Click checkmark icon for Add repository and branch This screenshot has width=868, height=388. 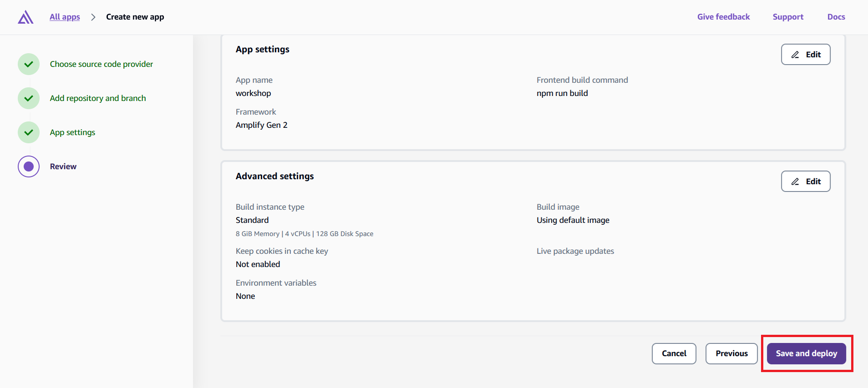29,98
